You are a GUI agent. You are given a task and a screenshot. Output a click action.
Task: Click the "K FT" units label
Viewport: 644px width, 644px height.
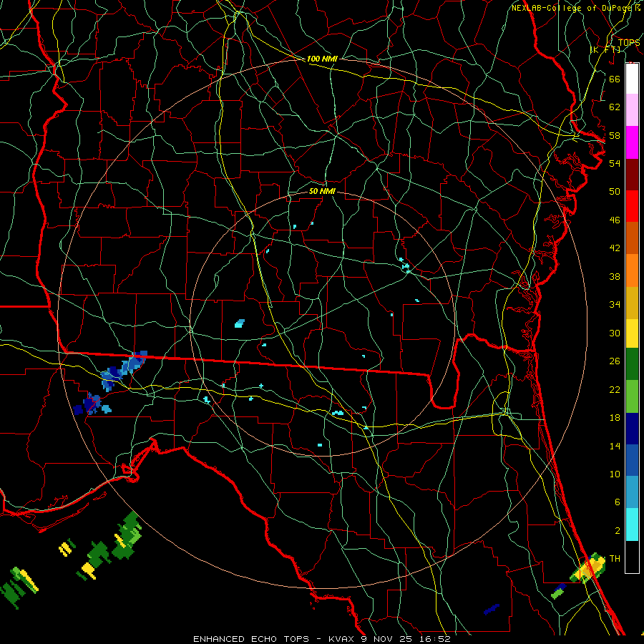coord(605,49)
